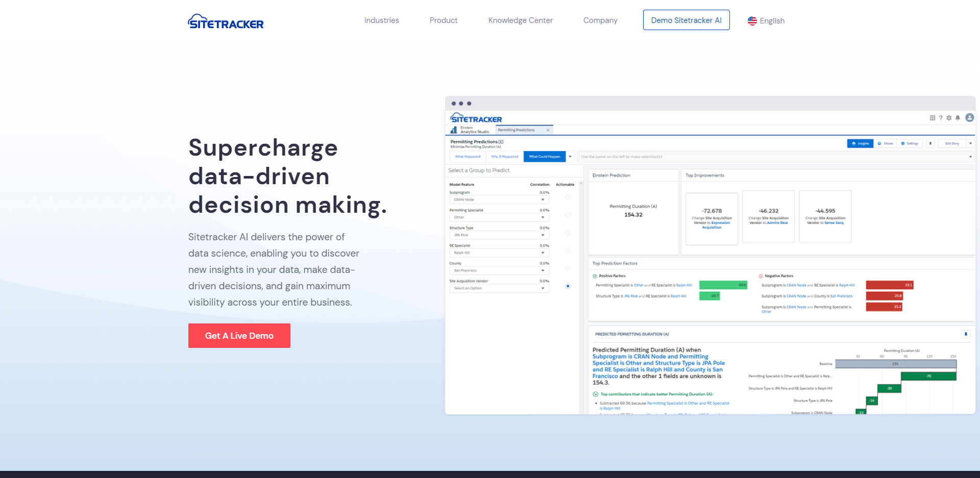Click the notifications bell icon
The width and height of the screenshot is (980, 478).
pyautogui.click(x=958, y=118)
